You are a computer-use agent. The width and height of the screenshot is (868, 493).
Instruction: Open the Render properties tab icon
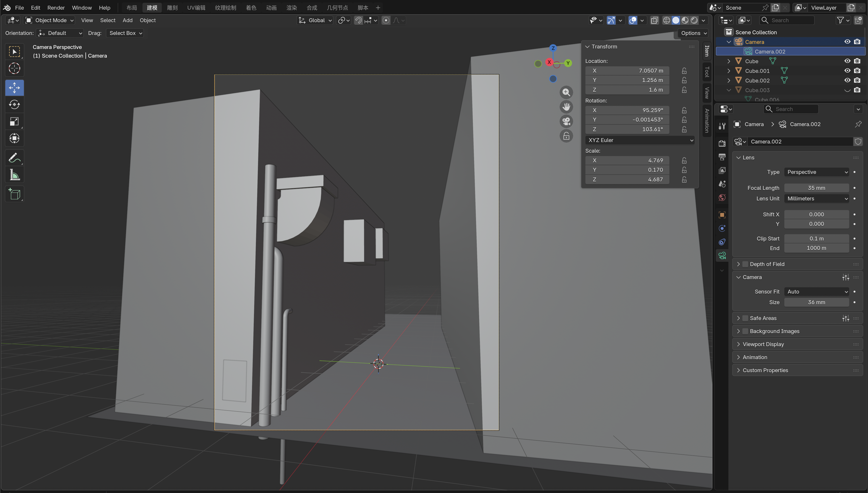point(722,143)
